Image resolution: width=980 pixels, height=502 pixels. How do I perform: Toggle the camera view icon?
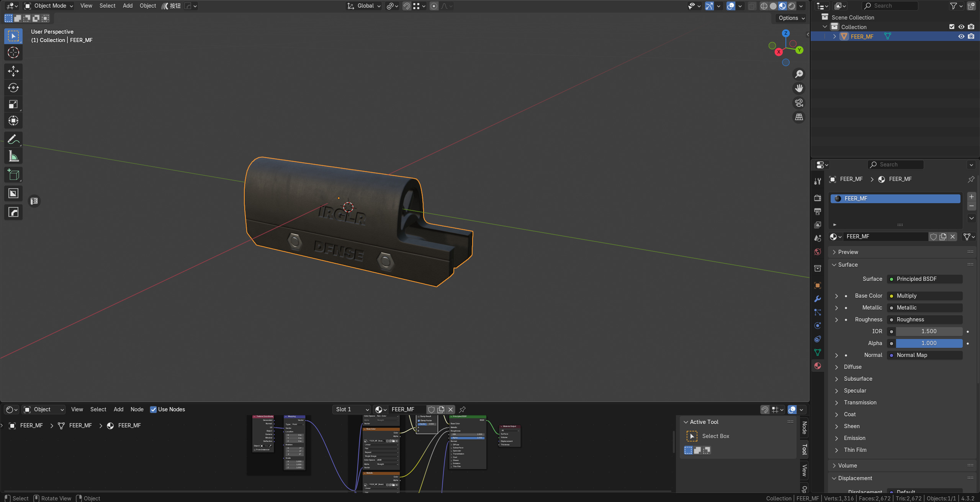coord(799,103)
